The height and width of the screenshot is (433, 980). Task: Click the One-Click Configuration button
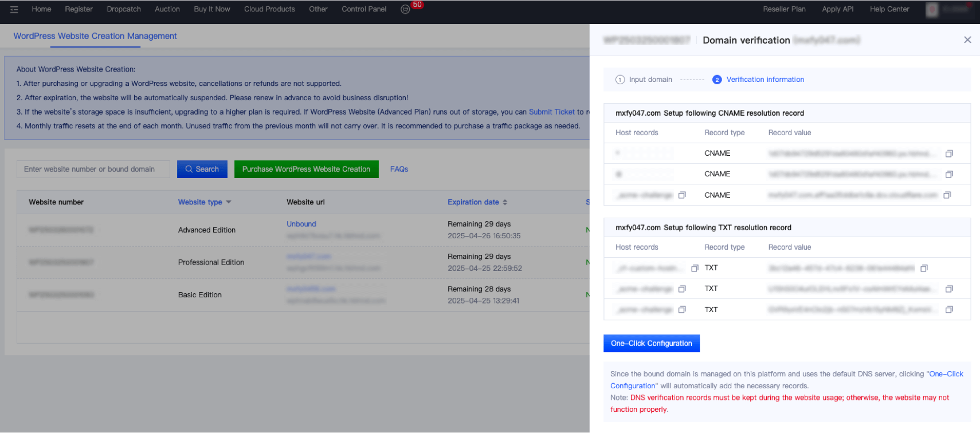point(652,344)
